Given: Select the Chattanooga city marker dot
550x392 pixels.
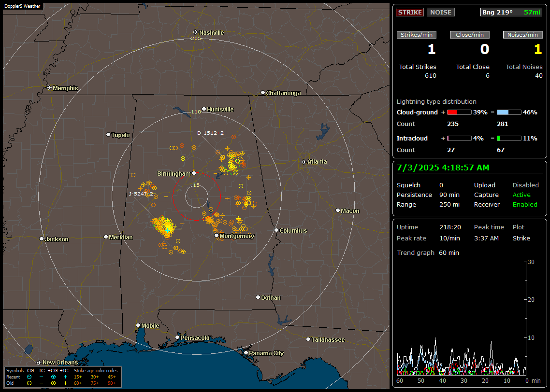Looking at the screenshot, I should click(263, 93).
